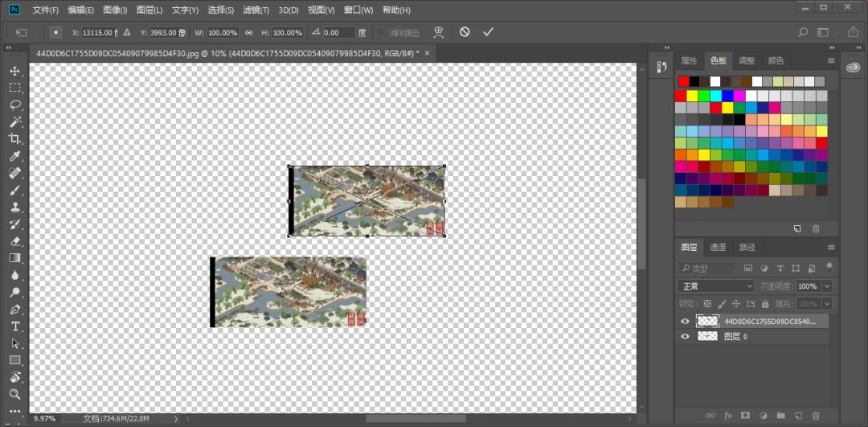Select the Brush tool

pyautogui.click(x=15, y=190)
